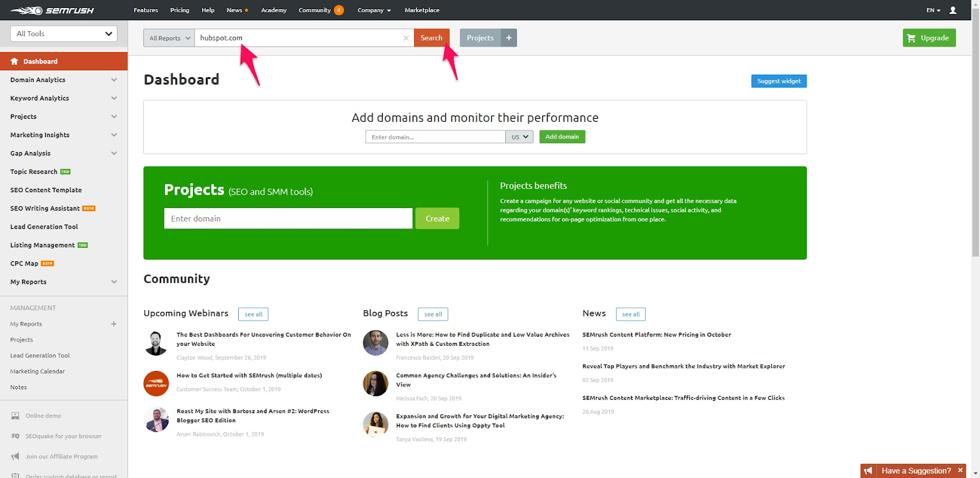Open Notes under Management
The width and height of the screenshot is (980, 478).
tap(18, 387)
